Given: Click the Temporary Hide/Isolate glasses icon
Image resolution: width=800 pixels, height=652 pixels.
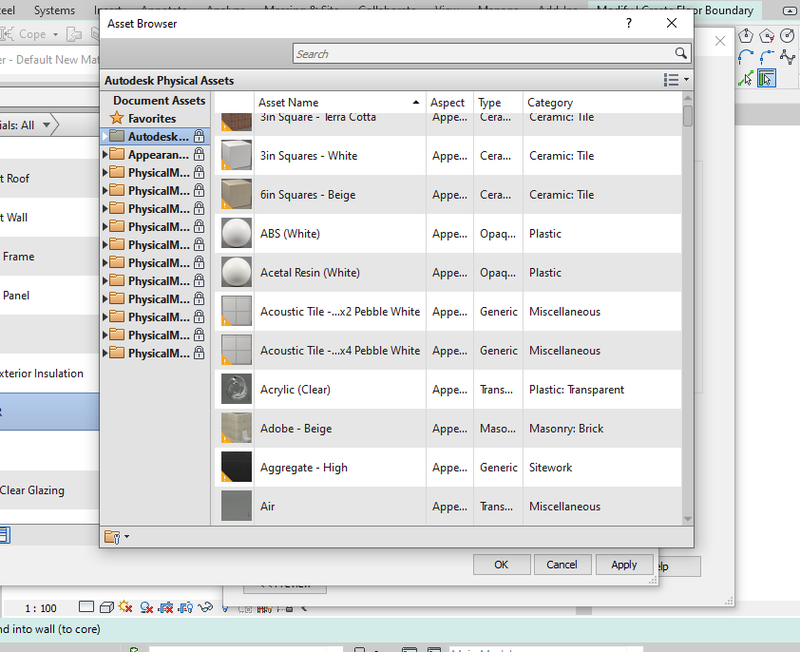Looking at the screenshot, I should pos(205,607).
